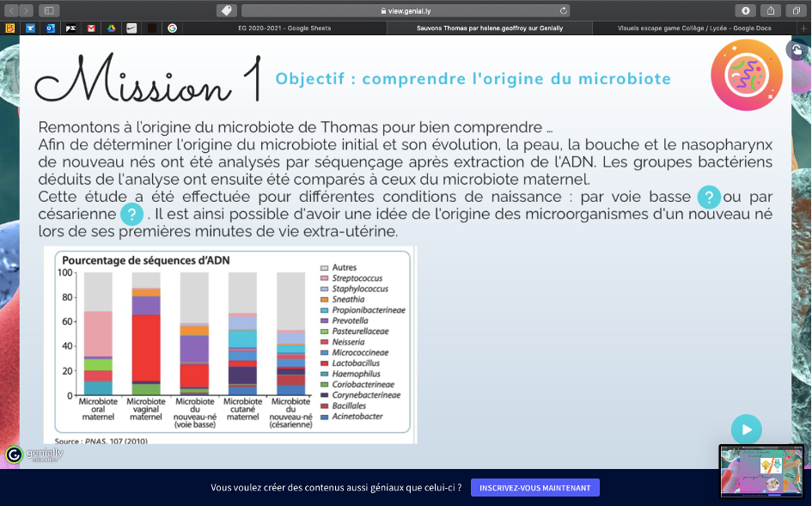
Task: Show interactive elements with the hand icon
Action: (x=797, y=50)
